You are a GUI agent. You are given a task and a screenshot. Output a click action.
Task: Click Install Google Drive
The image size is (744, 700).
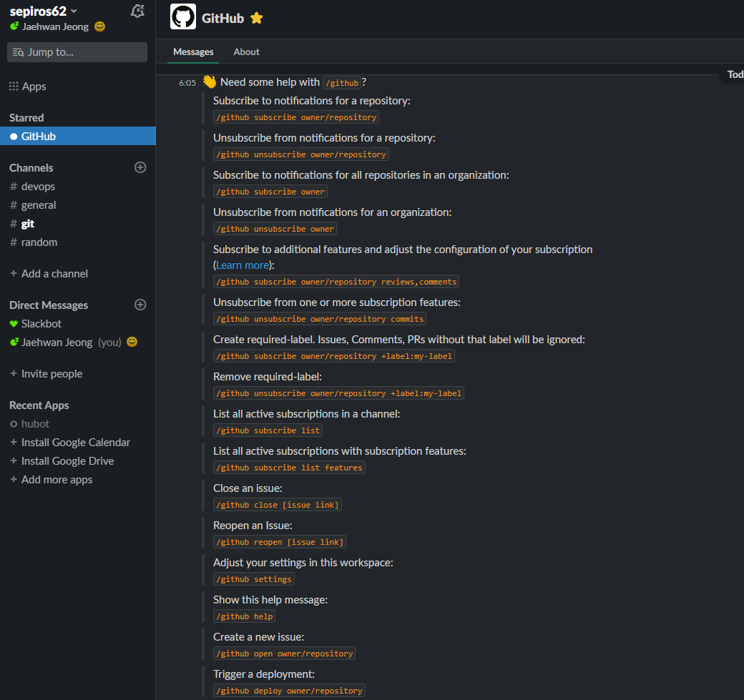pyautogui.click(x=62, y=460)
